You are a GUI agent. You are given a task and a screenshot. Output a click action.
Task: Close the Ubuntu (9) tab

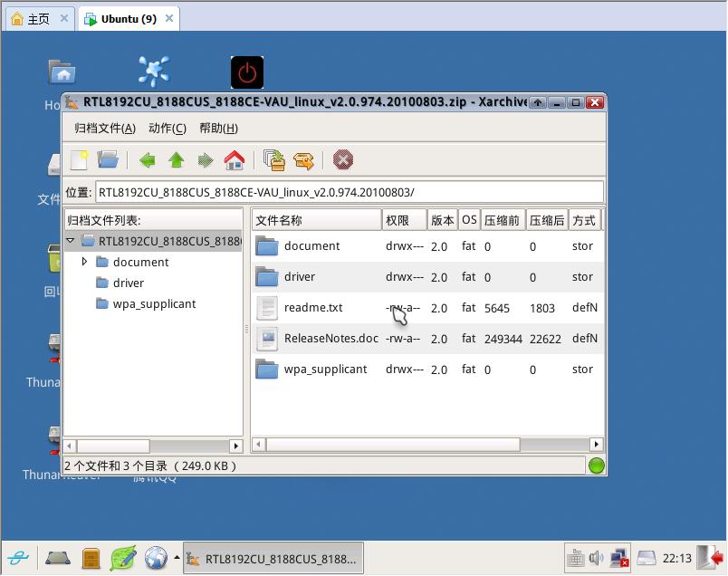pyautogui.click(x=169, y=18)
